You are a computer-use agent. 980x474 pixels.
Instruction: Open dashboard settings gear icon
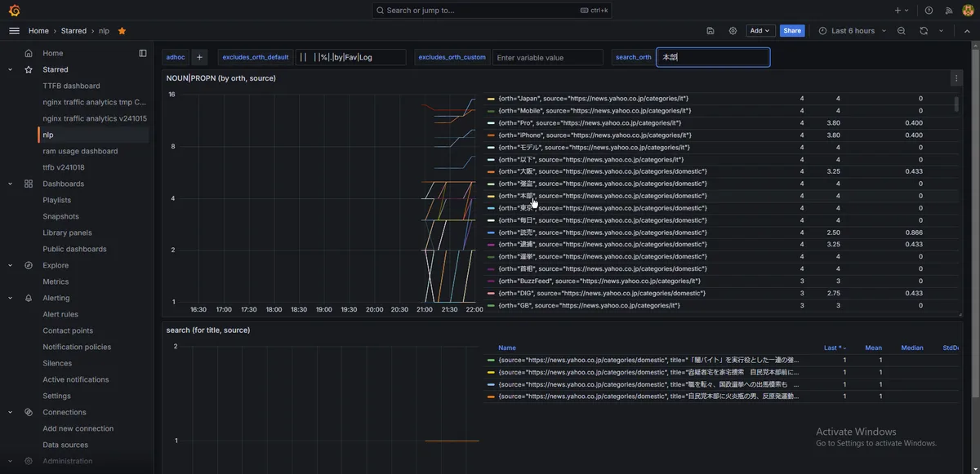[733, 31]
